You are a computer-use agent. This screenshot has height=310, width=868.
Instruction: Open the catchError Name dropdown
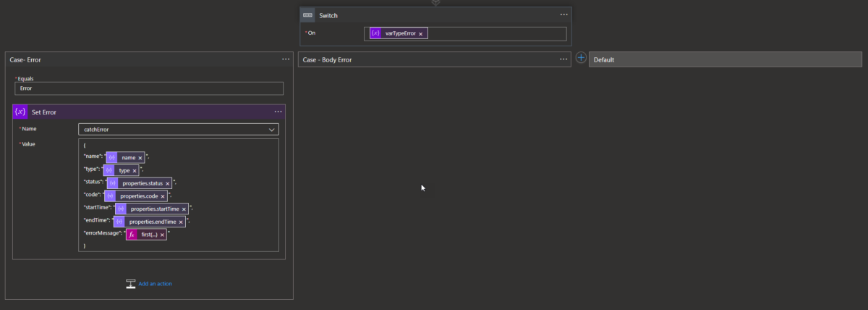click(x=178, y=130)
